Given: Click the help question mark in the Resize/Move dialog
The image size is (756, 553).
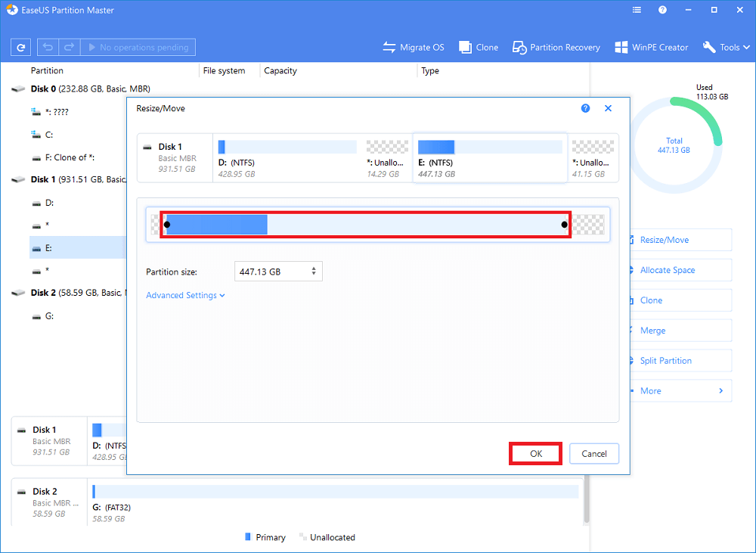Looking at the screenshot, I should (585, 108).
